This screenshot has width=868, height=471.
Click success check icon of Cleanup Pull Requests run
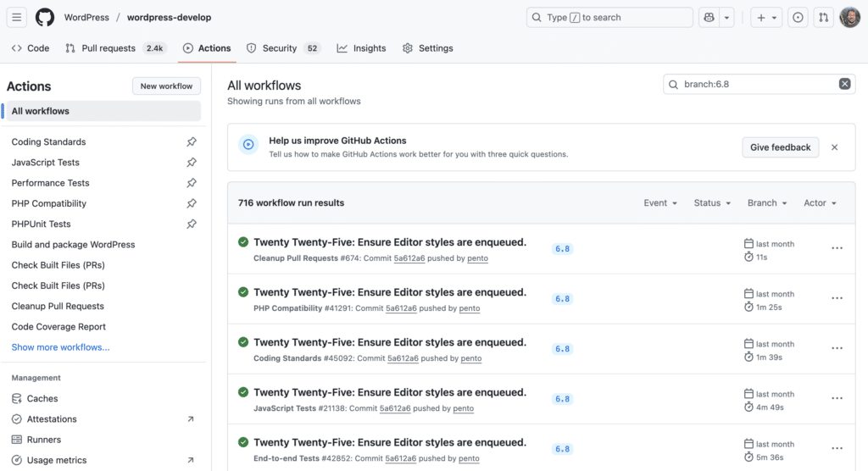243,242
